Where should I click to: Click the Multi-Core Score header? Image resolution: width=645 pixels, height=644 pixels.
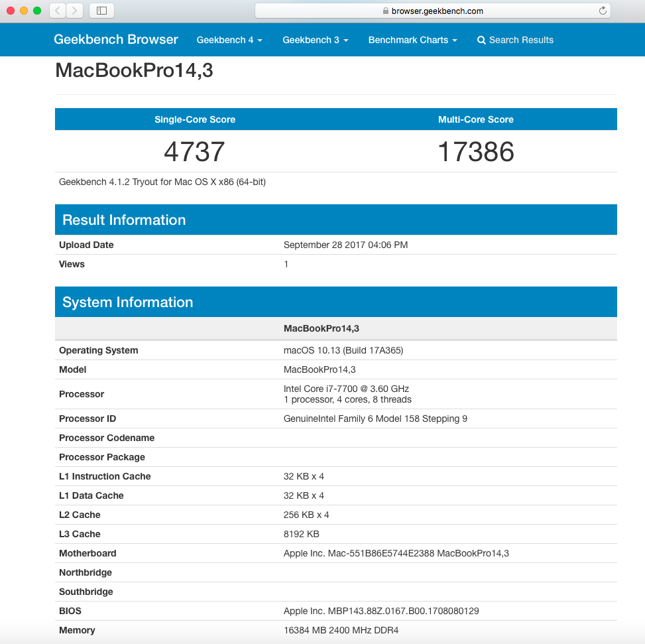(x=476, y=119)
